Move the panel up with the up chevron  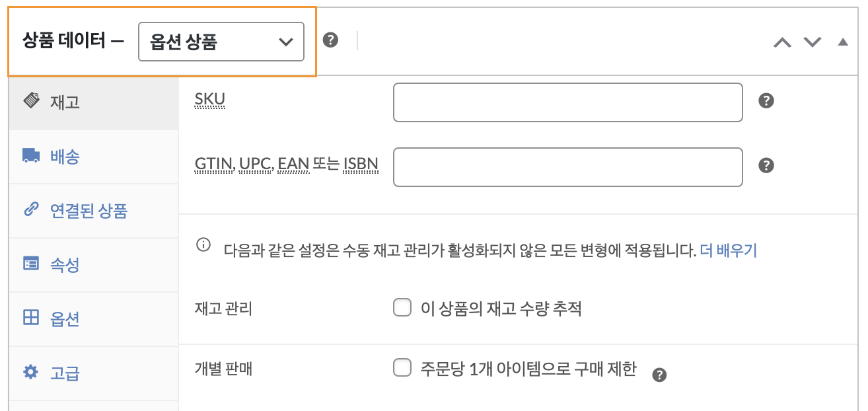(x=782, y=42)
